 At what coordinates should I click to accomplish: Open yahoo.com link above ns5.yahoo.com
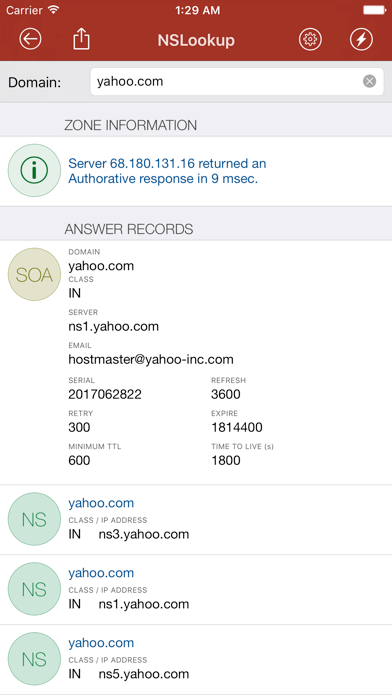101,643
